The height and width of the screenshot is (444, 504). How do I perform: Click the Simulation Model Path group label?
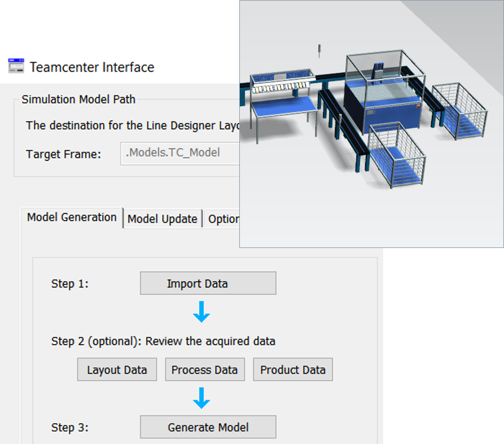[x=78, y=99]
